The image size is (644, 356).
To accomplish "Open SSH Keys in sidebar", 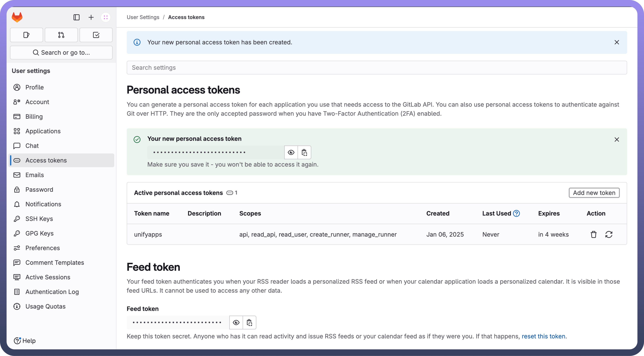I will click(x=39, y=219).
